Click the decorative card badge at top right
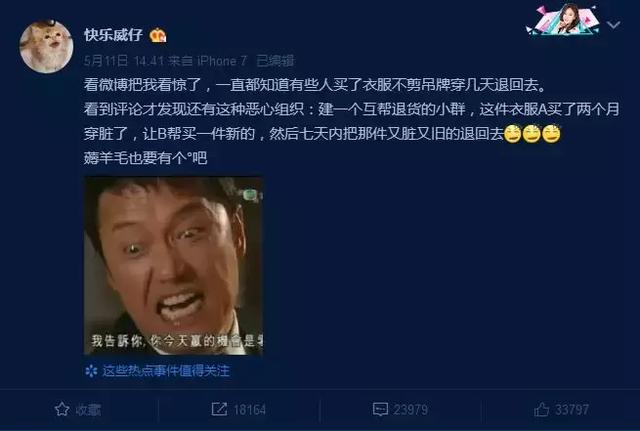Screen dimensions: 640x431 pyautogui.click(x=563, y=19)
